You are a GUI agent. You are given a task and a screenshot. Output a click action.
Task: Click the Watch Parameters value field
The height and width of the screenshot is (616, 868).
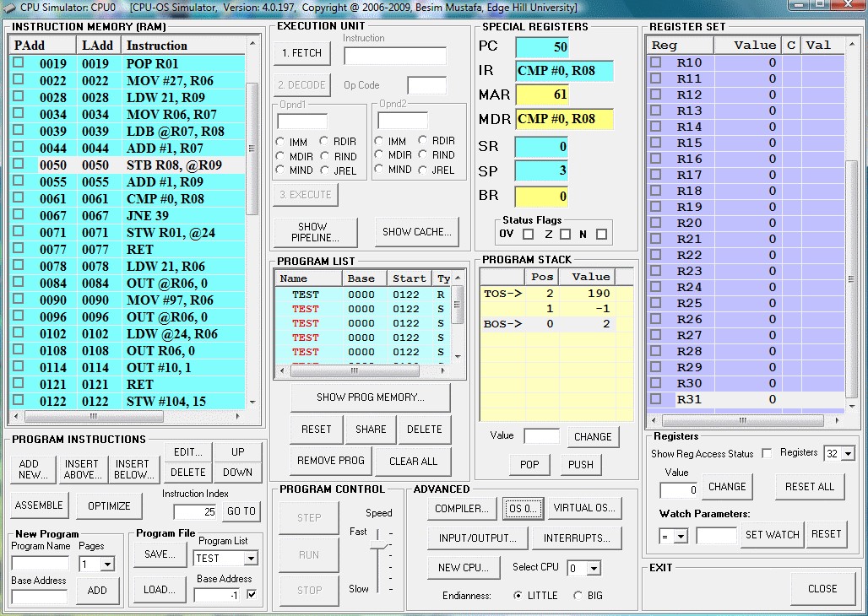point(716,535)
